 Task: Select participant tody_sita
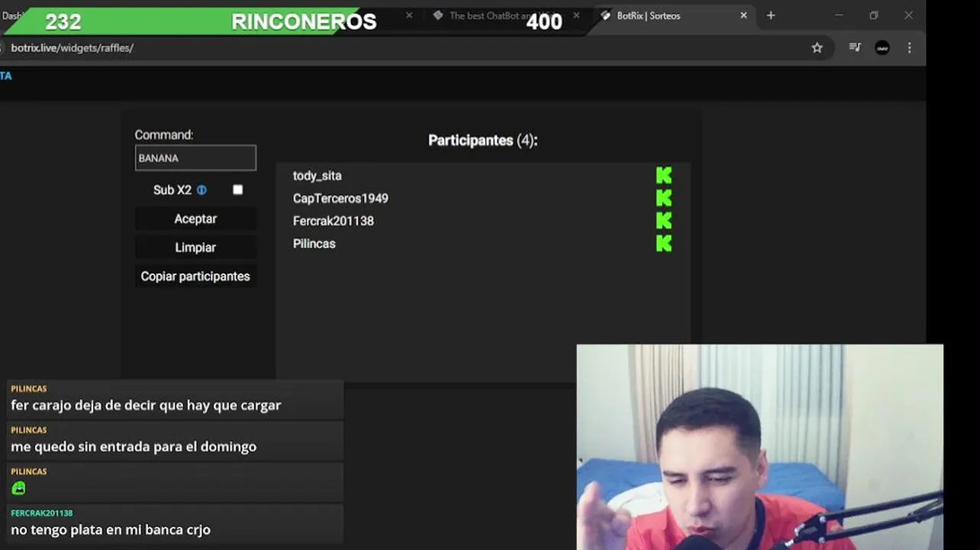click(x=317, y=176)
